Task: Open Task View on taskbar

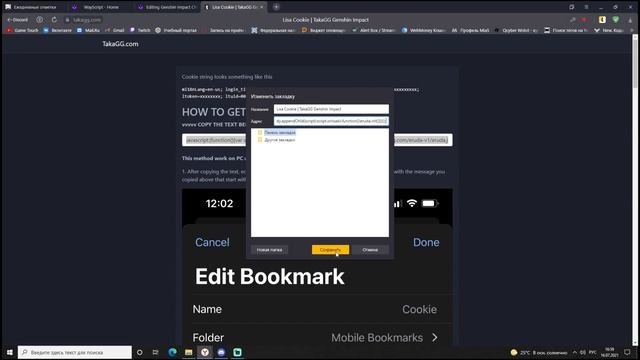Action: click(x=156, y=352)
